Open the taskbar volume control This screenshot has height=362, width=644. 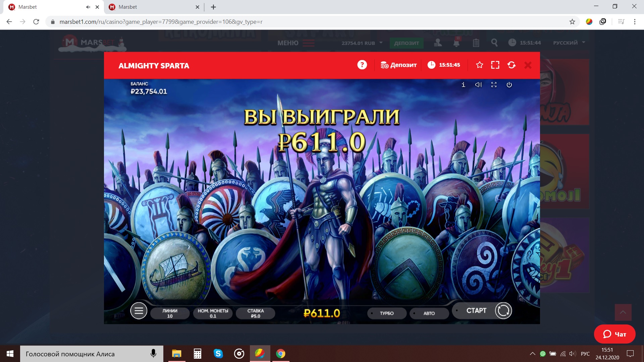click(x=573, y=354)
